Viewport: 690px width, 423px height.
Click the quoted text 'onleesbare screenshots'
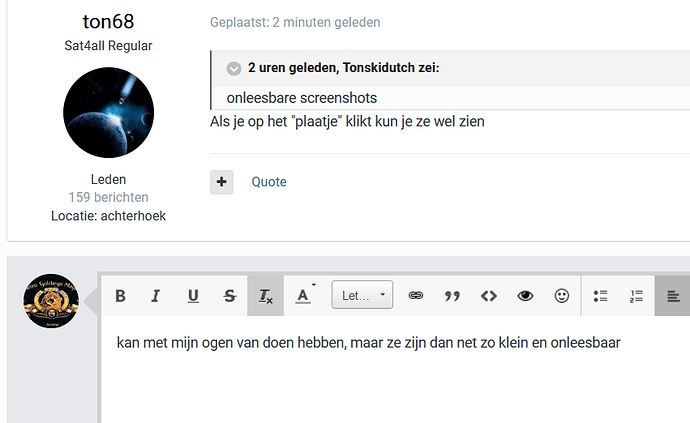coord(301,98)
